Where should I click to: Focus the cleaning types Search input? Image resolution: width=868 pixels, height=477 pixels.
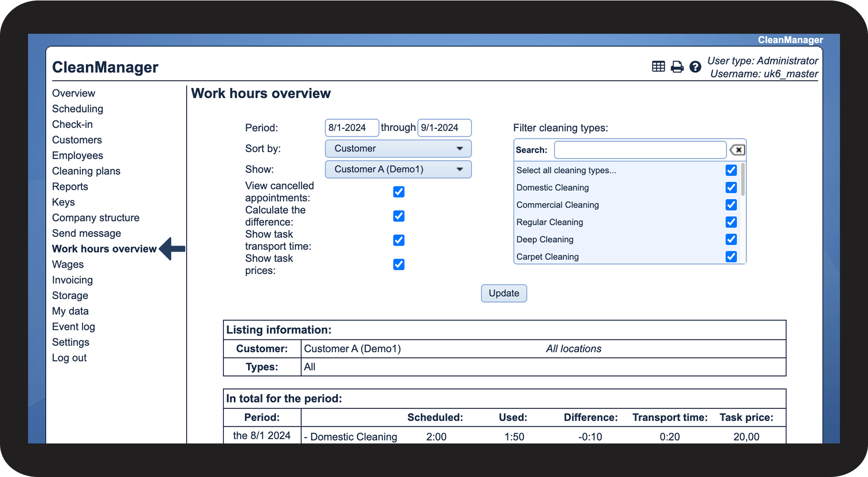tap(640, 150)
